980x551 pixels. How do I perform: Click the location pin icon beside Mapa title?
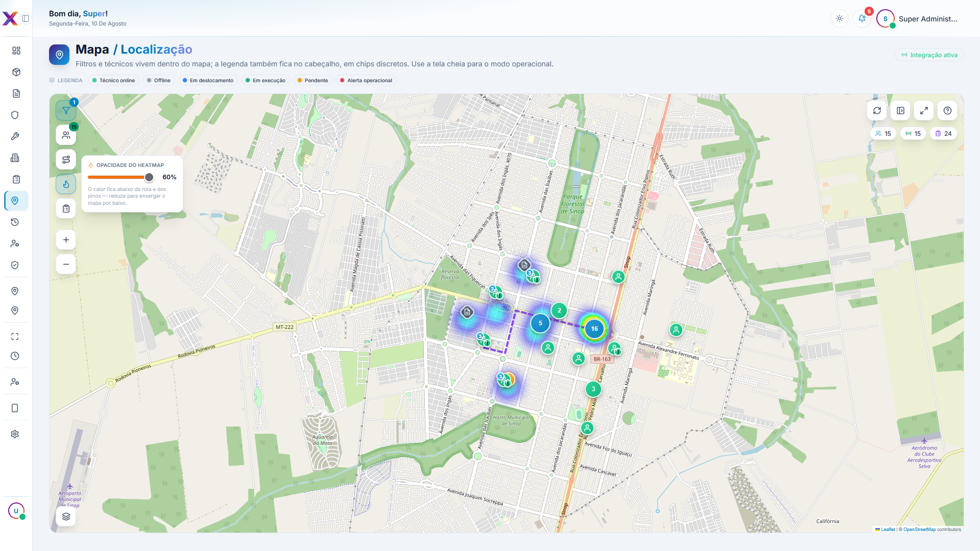click(59, 55)
